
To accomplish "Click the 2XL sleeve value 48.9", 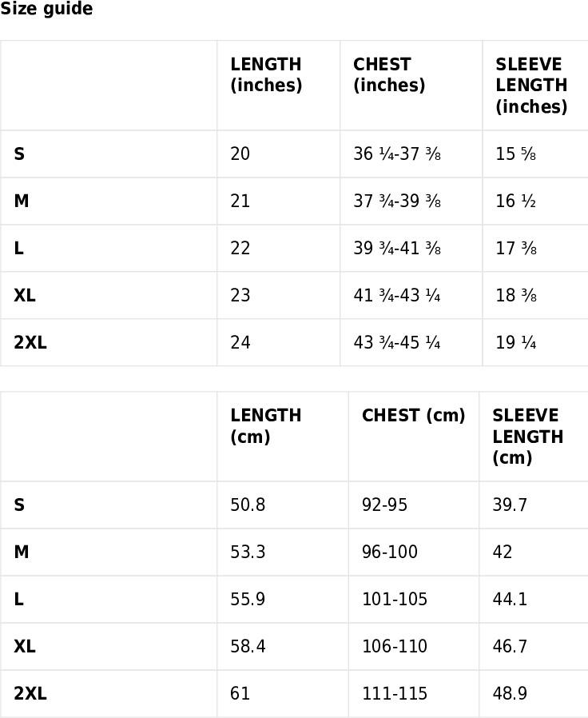I will tap(510, 693).
